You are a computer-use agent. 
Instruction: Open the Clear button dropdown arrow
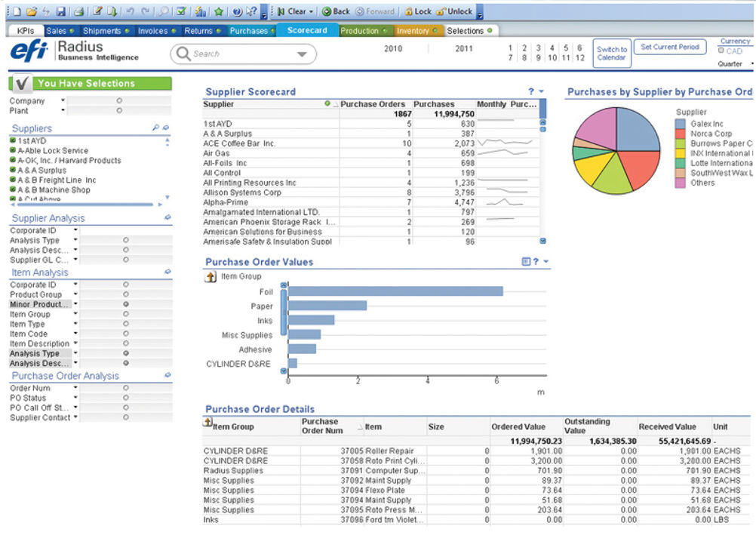coord(312,11)
